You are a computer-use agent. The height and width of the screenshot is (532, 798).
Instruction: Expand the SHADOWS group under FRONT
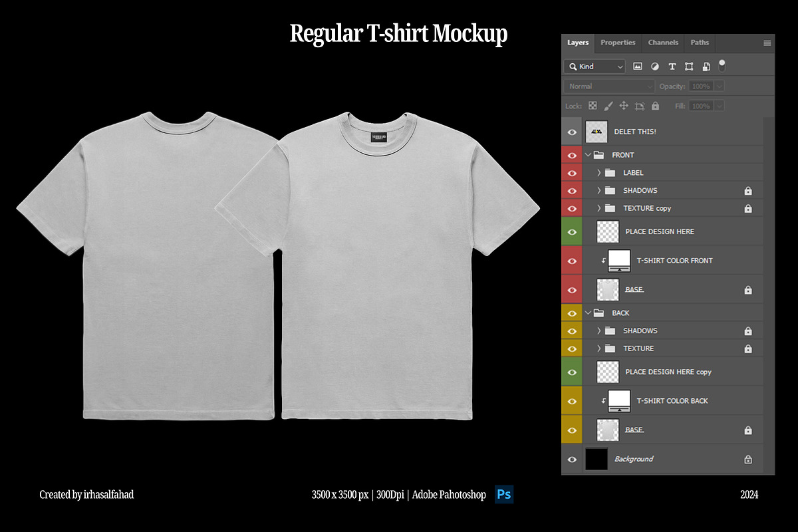pyautogui.click(x=598, y=190)
